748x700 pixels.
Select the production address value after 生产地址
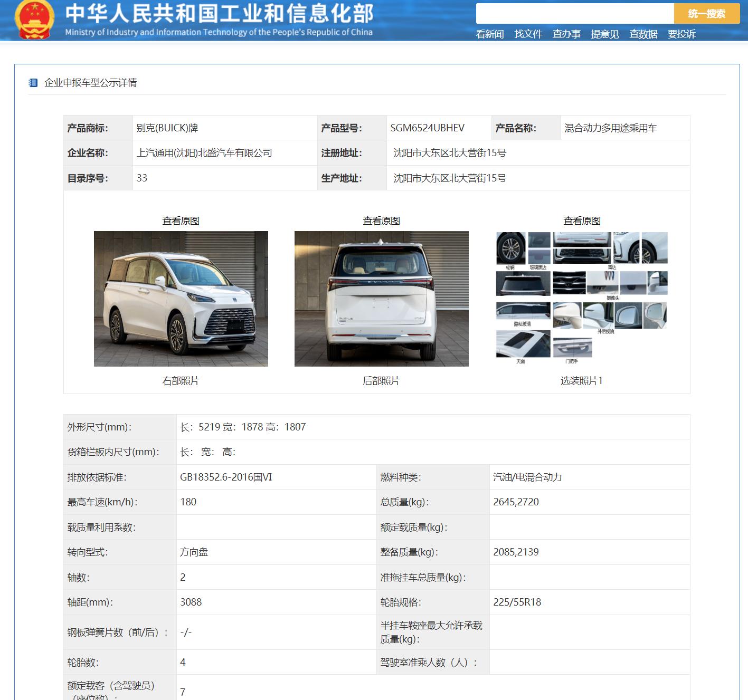pos(450,178)
